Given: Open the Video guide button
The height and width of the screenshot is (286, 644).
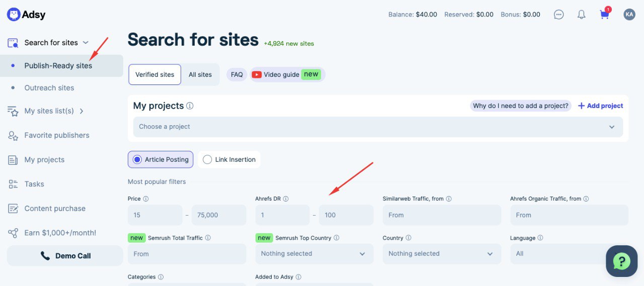Looking at the screenshot, I should (287, 74).
